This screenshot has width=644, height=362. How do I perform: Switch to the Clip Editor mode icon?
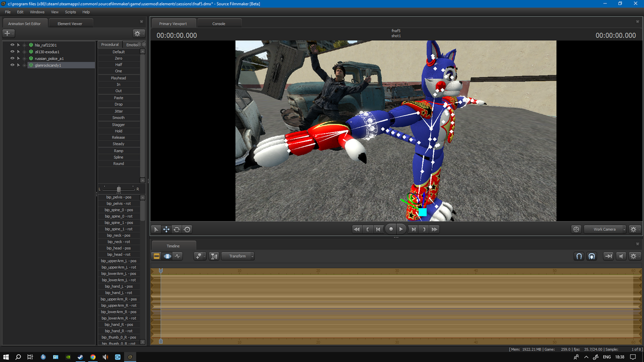point(156,256)
